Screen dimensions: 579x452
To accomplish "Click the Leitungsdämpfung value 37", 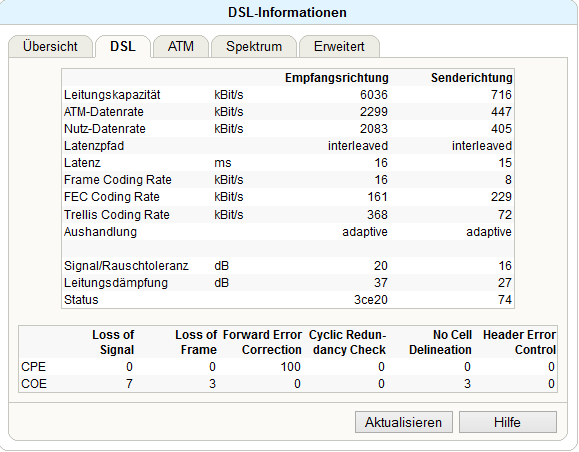I will (381, 283).
